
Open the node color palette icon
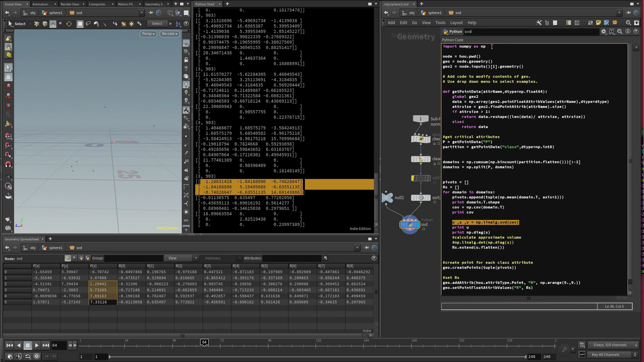[x=568, y=23]
